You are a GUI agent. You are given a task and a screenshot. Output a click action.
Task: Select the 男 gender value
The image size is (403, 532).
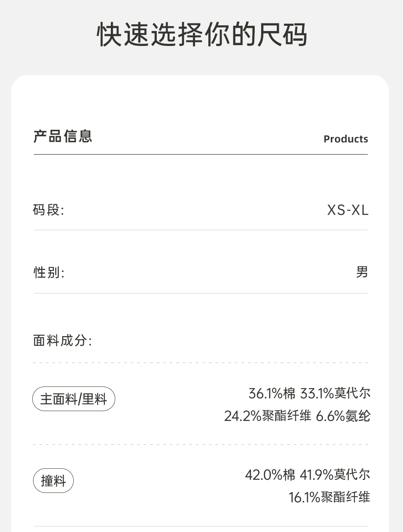tap(361, 272)
